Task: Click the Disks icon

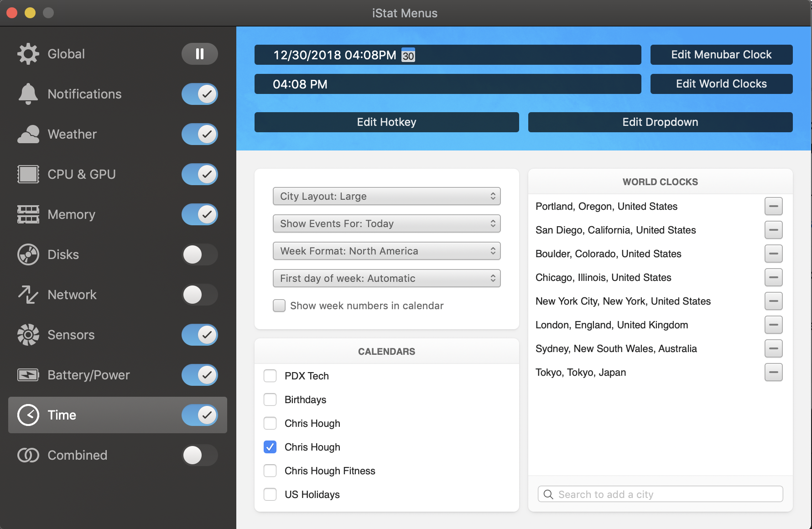Action: pos(28,254)
